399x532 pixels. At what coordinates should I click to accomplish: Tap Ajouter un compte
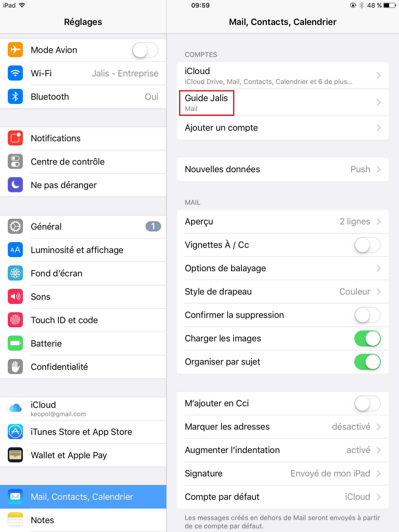pyautogui.click(x=283, y=128)
